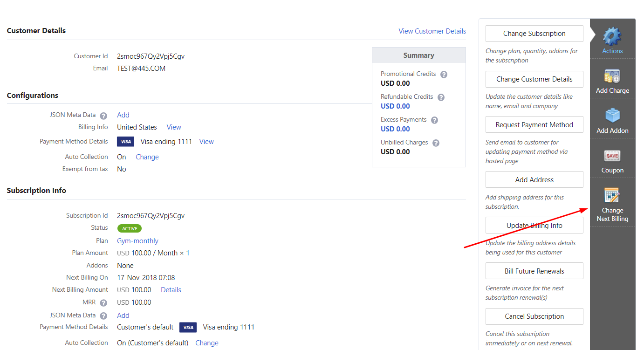This screenshot has height=350, width=644.
Task: Click the Bill Future Renewals button
Action: [x=534, y=271]
